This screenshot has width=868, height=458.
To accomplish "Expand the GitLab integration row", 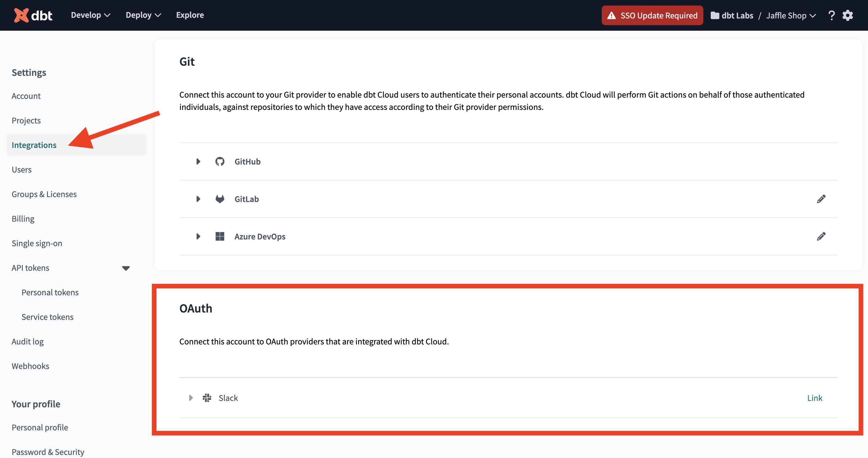I will pos(198,199).
